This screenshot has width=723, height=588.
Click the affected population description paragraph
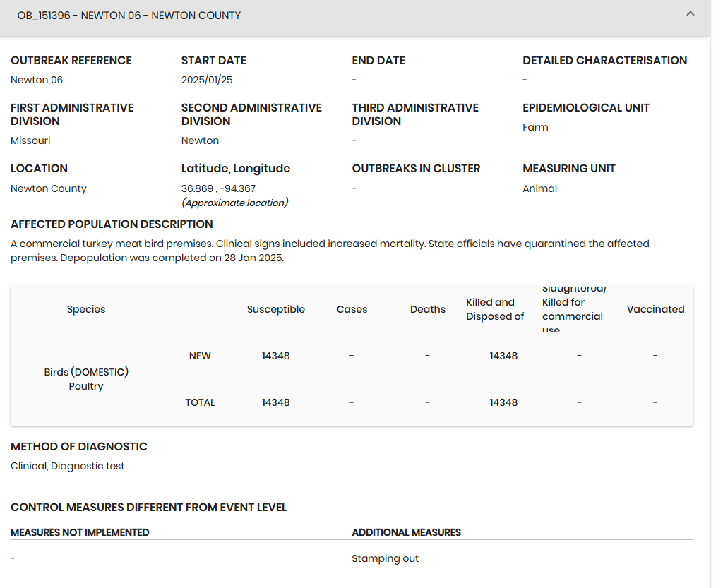(x=330, y=251)
